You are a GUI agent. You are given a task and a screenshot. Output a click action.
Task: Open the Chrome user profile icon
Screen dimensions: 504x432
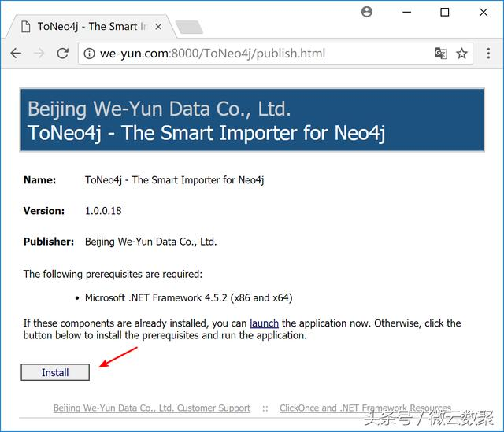click(x=367, y=12)
